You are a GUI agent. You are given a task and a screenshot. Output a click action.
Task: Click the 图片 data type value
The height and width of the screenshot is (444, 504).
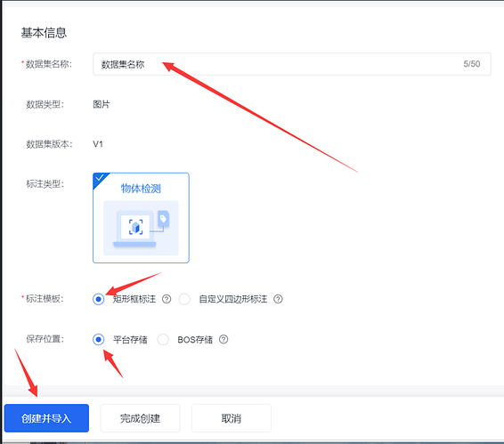click(102, 104)
